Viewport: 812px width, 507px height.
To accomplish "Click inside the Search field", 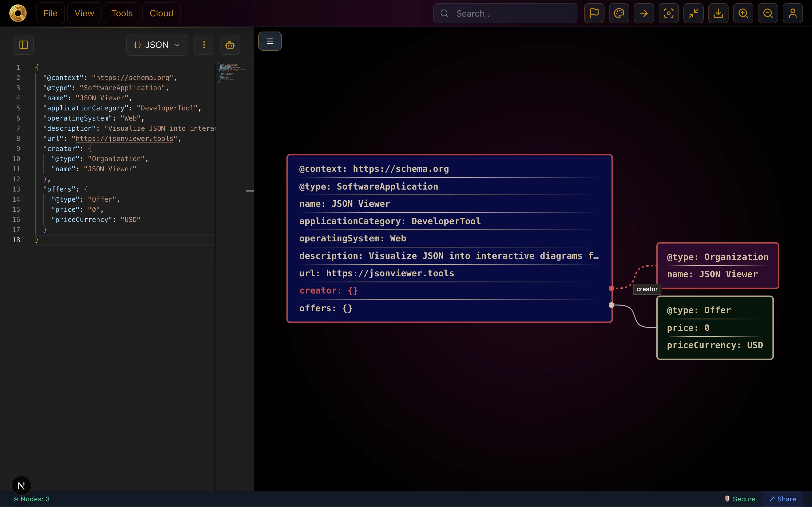I will click(505, 14).
